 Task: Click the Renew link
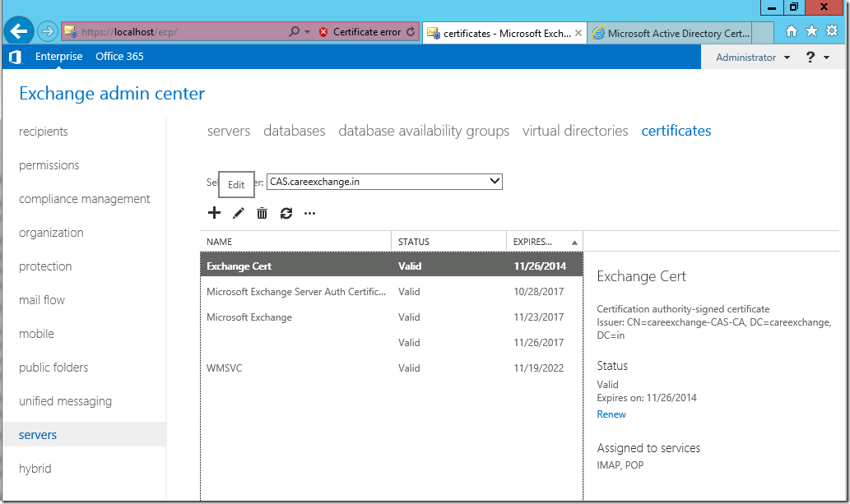click(x=611, y=414)
